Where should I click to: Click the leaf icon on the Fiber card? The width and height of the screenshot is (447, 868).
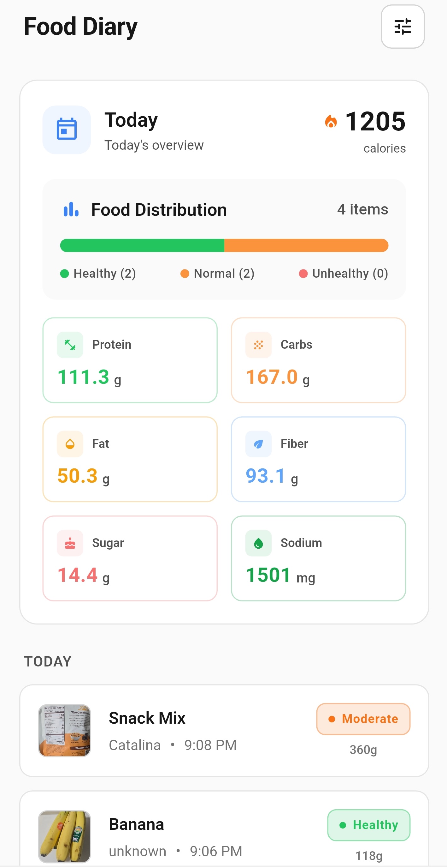258,444
